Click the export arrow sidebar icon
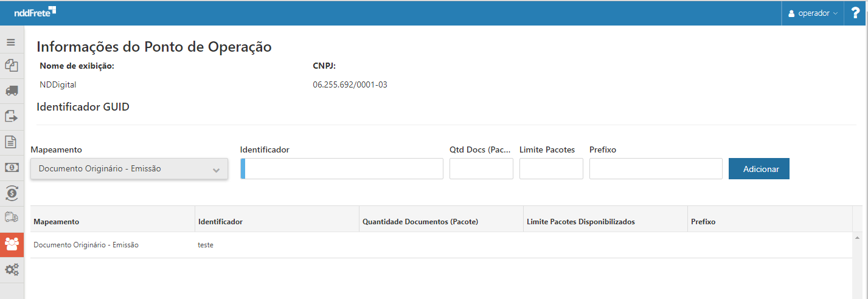This screenshot has width=868, height=299. pos(11,116)
